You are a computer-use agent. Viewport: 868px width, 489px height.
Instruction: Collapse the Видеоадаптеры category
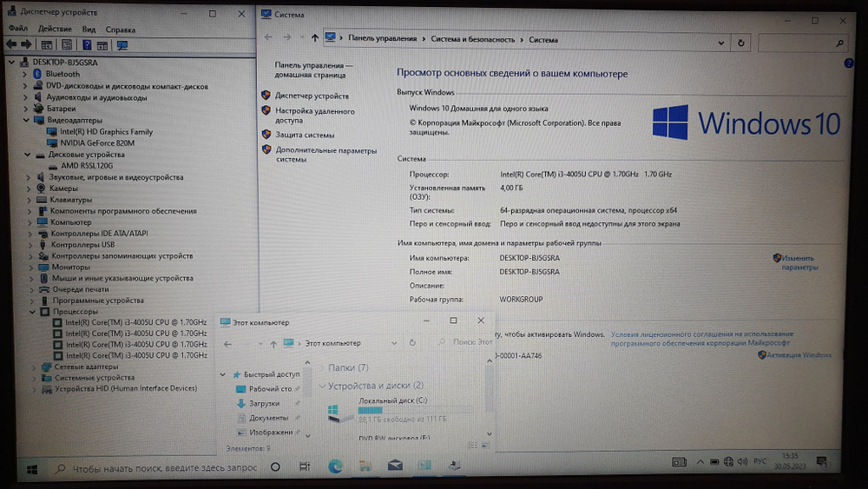click(x=26, y=120)
